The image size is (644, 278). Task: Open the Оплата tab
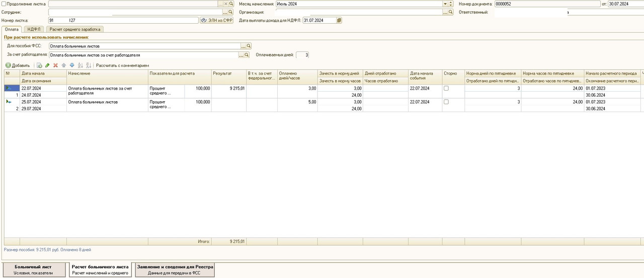(12, 29)
